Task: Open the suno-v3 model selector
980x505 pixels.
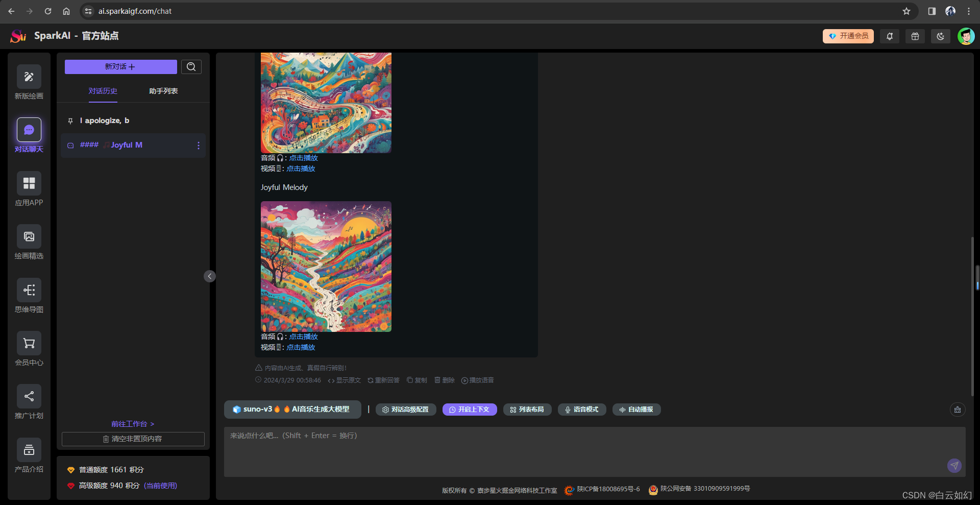Action: click(x=292, y=410)
